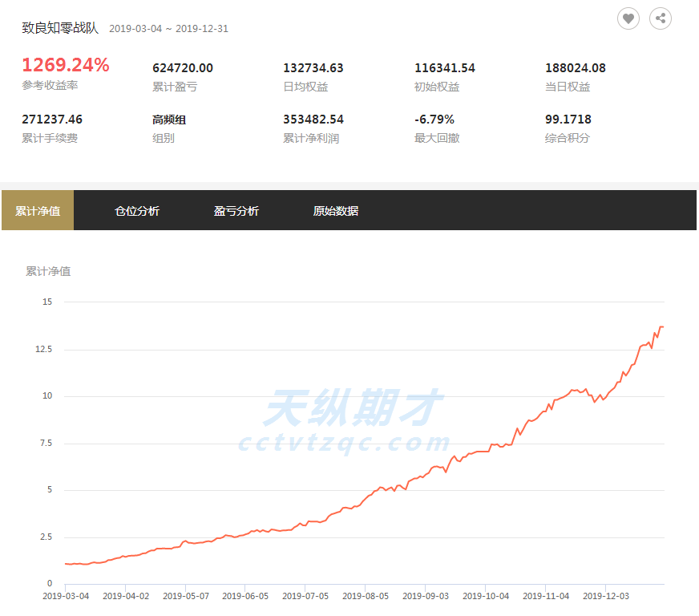
Task: Click the y-axis label 10
Action: (47, 395)
